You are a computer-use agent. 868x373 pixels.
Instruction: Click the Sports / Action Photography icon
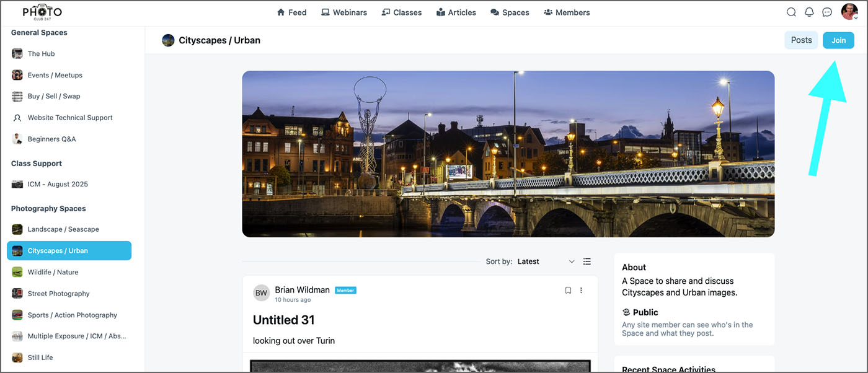(17, 315)
